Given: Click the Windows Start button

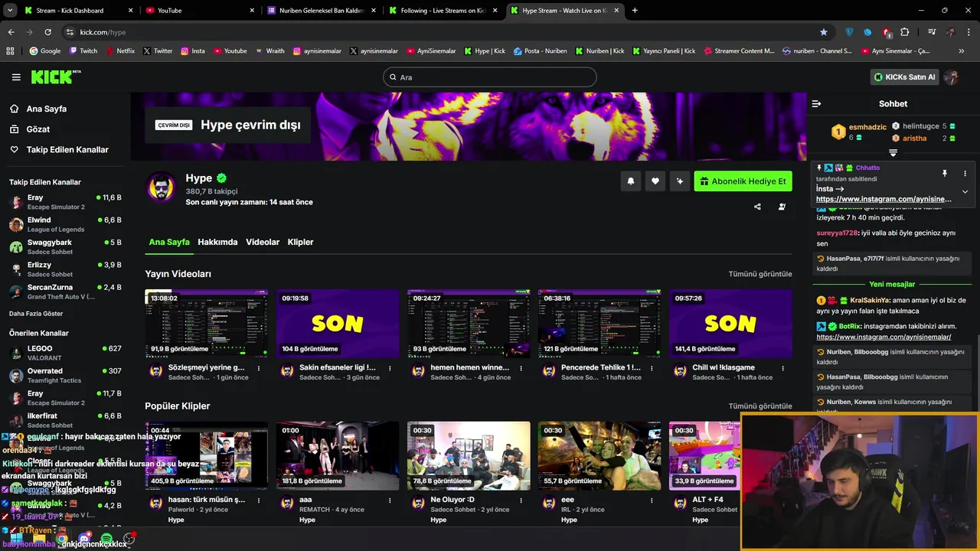Looking at the screenshot, I should (x=15, y=540).
